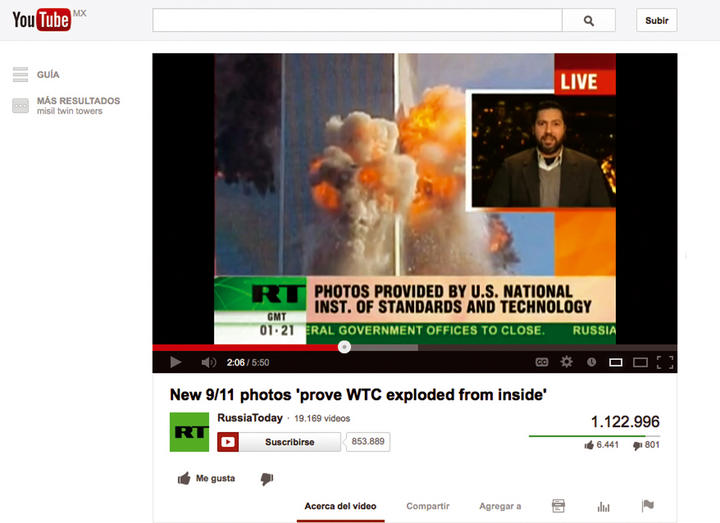Toggle closed captions on the player
This screenshot has height=523, width=720.
click(x=542, y=362)
